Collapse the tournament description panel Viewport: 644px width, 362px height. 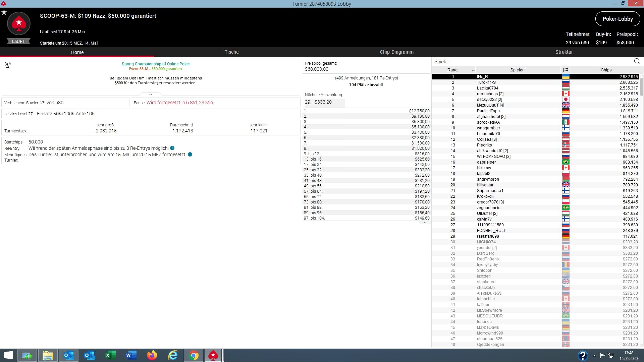(151, 95)
